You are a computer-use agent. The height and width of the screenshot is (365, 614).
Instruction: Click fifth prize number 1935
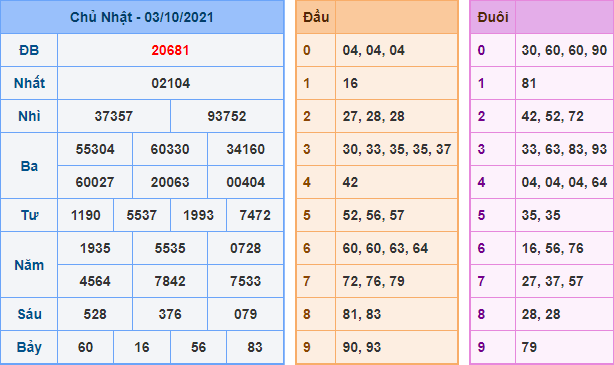tap(95, 248)
